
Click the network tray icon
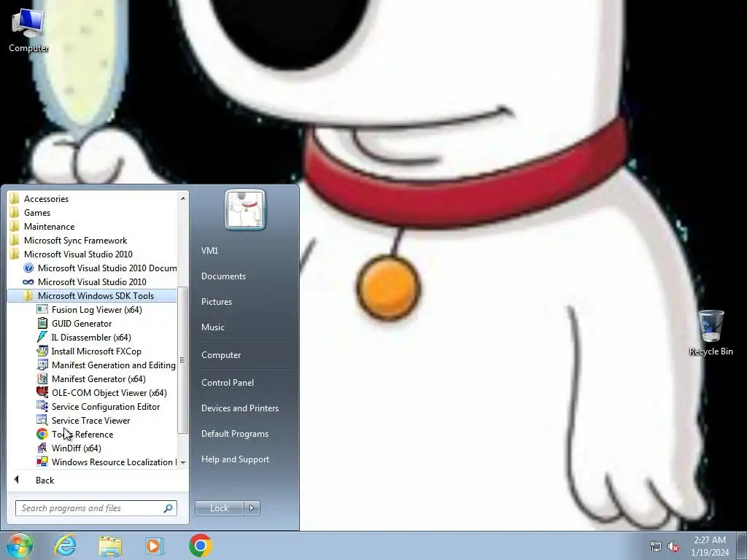pos(656,546)
